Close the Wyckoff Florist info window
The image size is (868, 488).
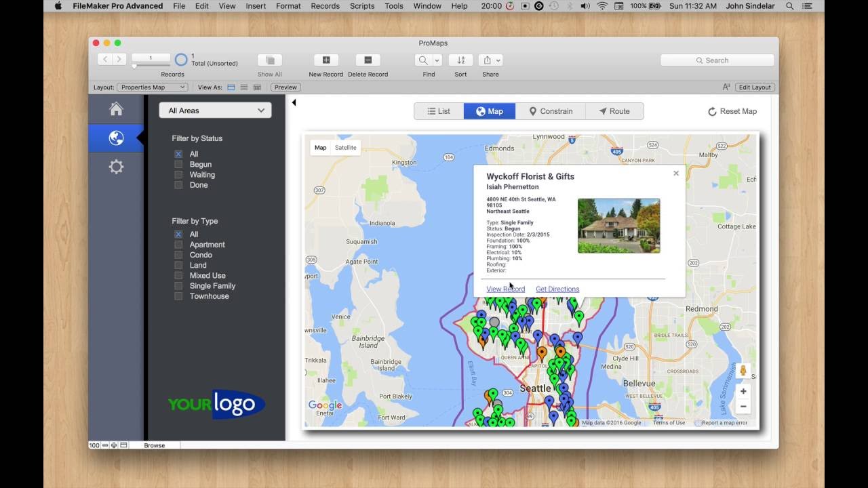pos(676,174)
